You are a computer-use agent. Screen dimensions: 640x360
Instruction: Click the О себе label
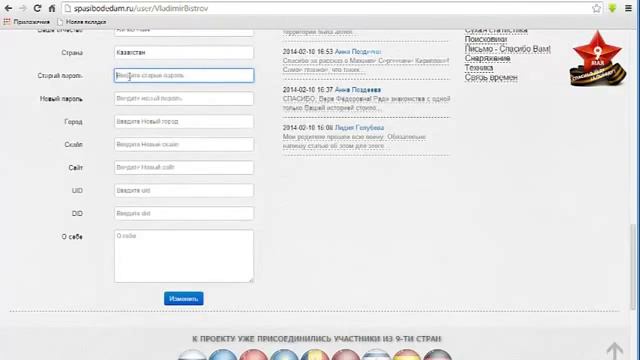pos(72,237)
